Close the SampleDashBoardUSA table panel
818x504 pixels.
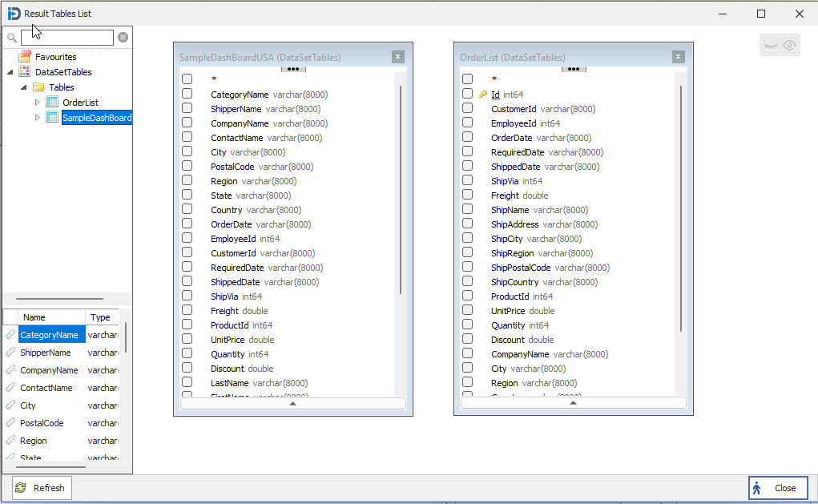tap(398, 57)
